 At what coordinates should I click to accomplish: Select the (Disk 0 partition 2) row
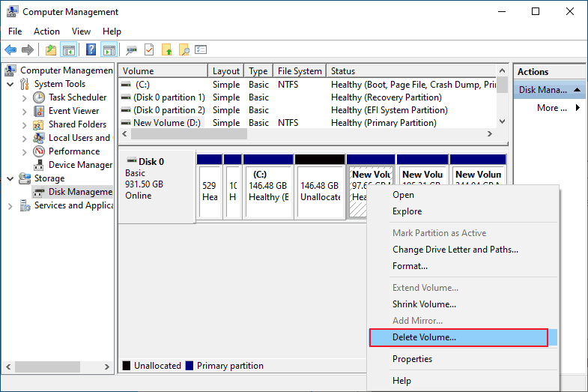coord(308,110)
